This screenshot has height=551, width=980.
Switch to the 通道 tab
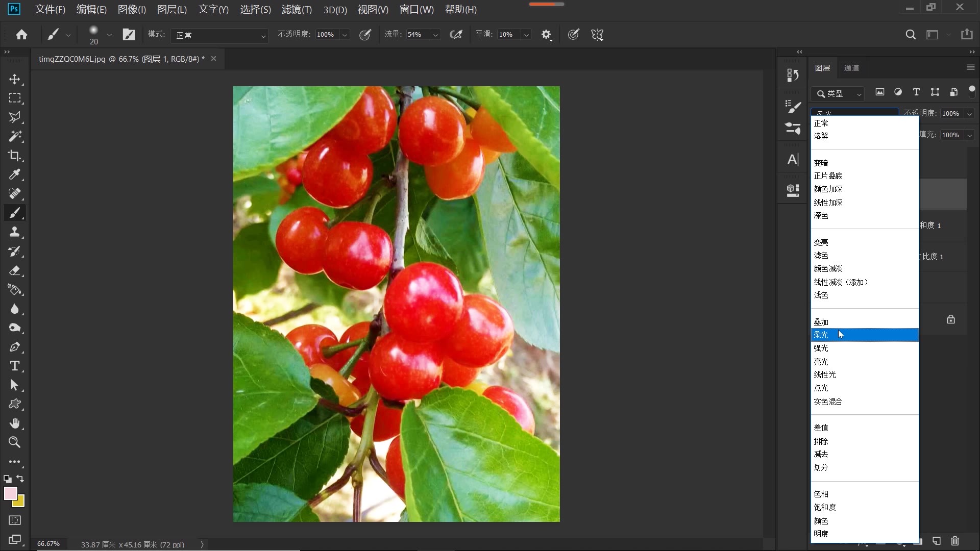coord(851,68)
